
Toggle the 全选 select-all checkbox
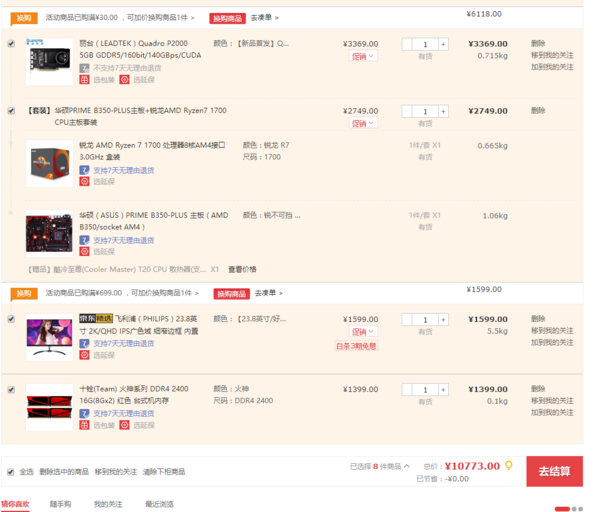(11, 472)
